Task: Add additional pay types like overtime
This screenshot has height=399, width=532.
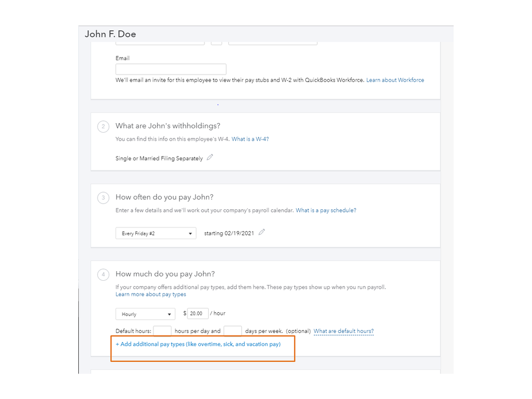Action: coord(198,345)
